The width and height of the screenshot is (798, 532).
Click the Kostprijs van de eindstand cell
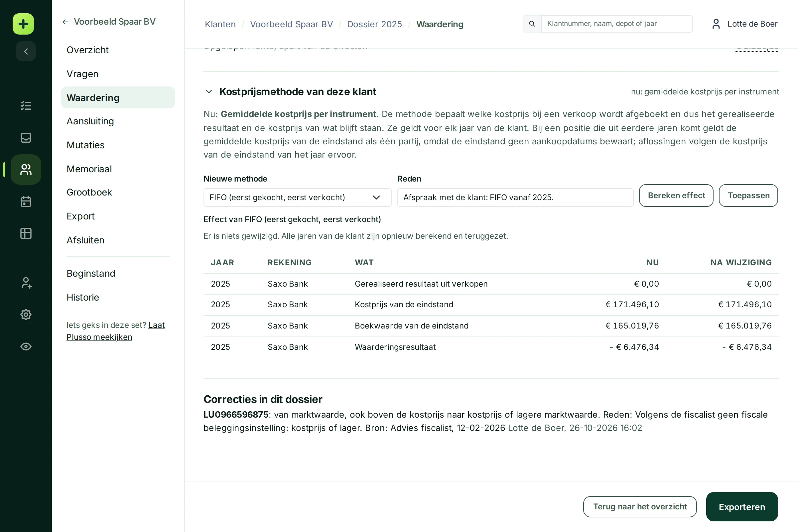404,305
